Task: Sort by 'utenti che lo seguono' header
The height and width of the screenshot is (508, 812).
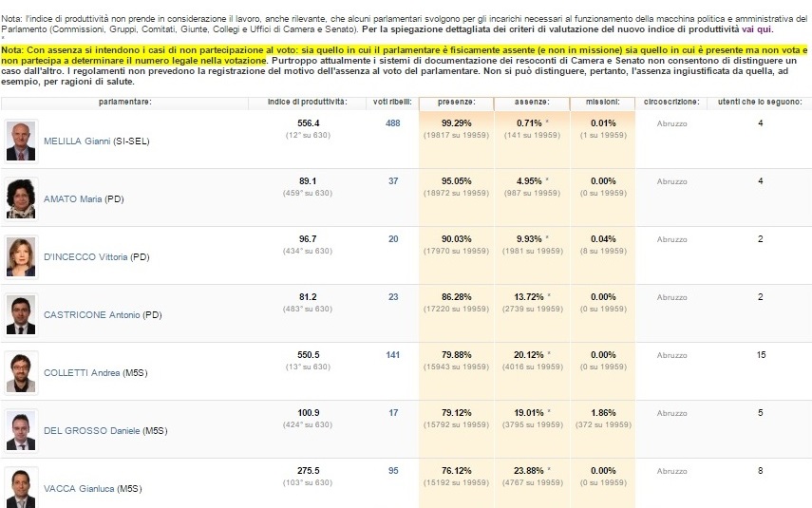Action: pyautogui.click(x=760, y=101)
